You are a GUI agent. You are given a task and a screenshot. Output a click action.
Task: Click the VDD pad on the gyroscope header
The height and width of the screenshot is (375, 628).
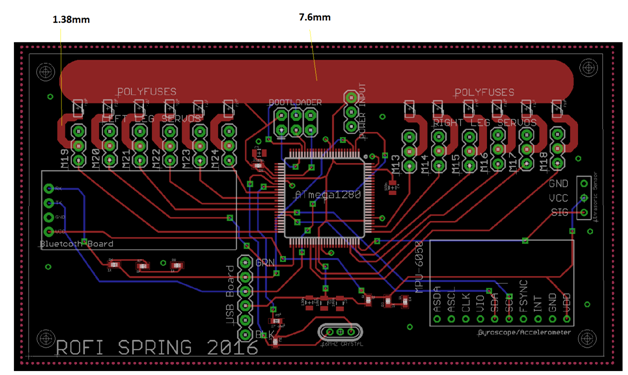click(x=567, y=319)
